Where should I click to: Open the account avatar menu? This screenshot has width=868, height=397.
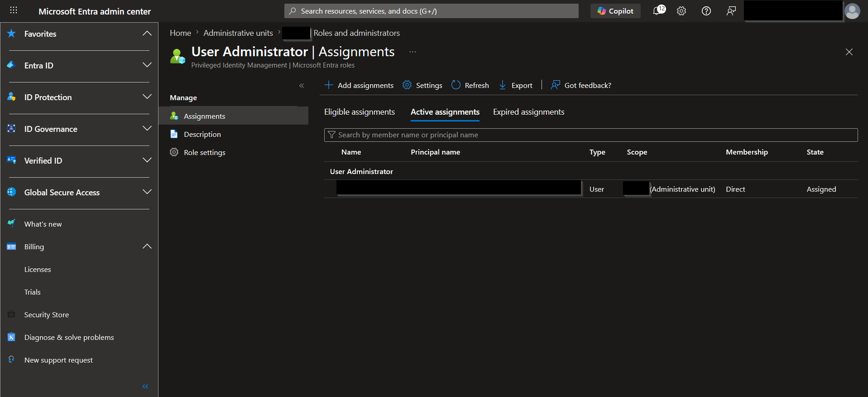click(x=852, y=11)
